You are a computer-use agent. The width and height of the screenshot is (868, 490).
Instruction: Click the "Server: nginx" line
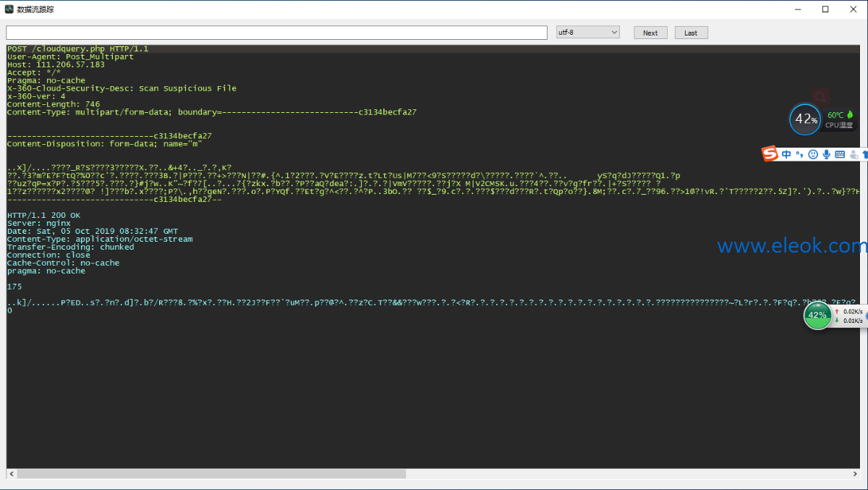39,223
